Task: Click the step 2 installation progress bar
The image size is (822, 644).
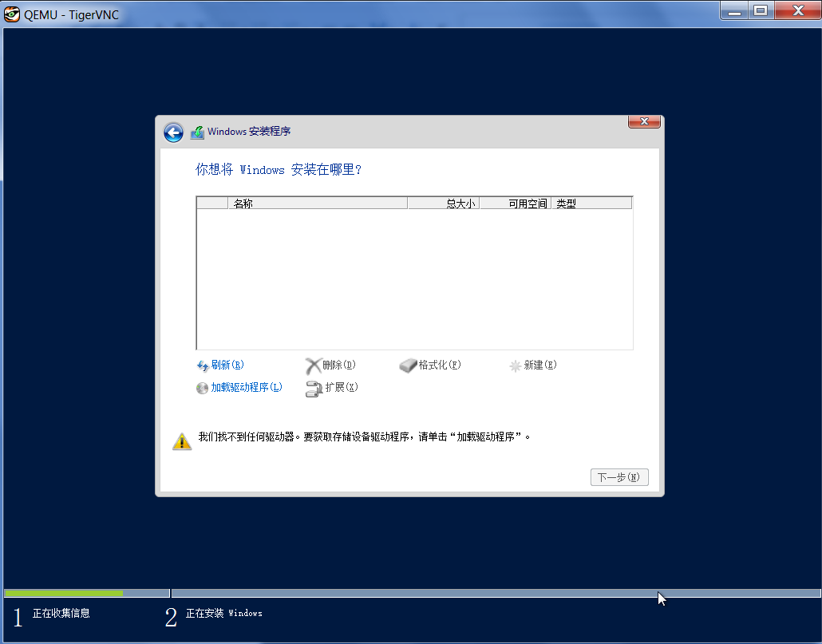Action: click(496, 593)
